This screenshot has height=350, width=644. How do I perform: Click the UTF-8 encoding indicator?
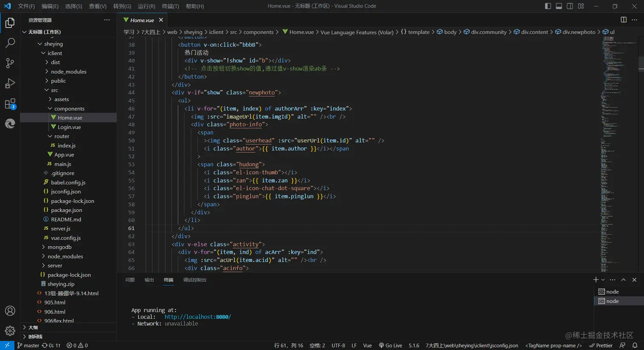click(338, 345)
